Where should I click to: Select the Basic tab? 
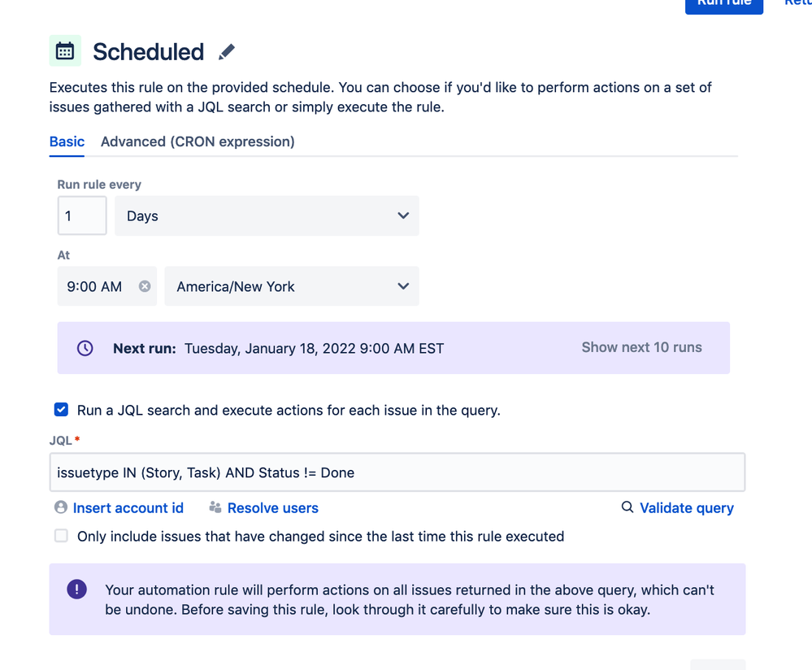coord(67,141)
